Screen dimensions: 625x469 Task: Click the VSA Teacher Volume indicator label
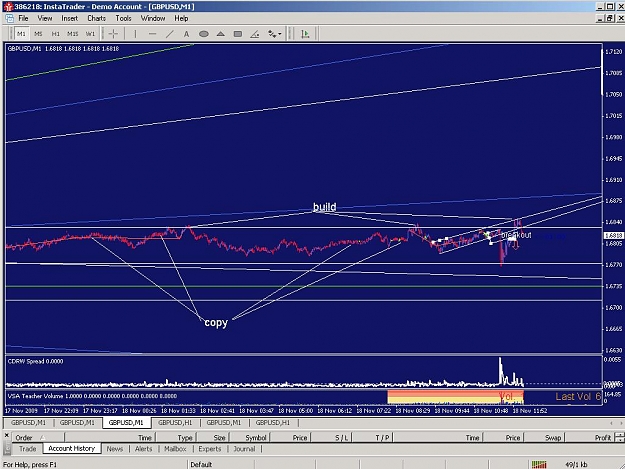[x=92, y=396]
